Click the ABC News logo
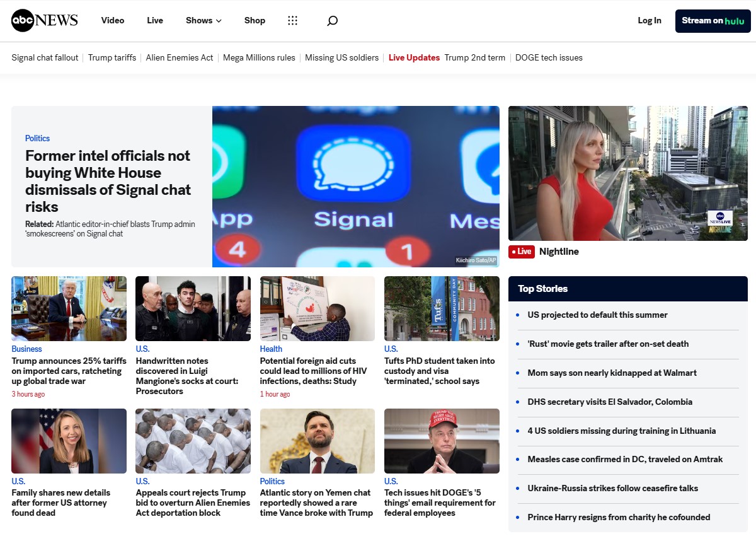The height and width of the screenshot is (541, 756). (45, 20)
